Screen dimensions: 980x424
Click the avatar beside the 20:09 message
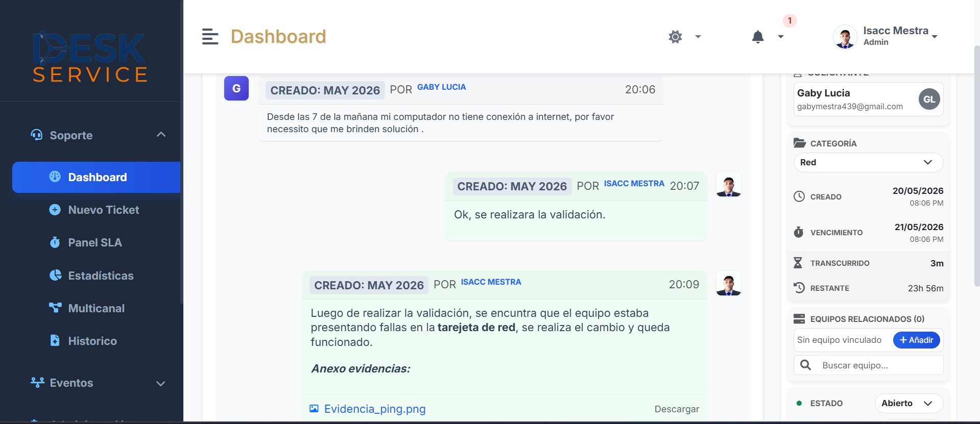[x=729, y=283]
